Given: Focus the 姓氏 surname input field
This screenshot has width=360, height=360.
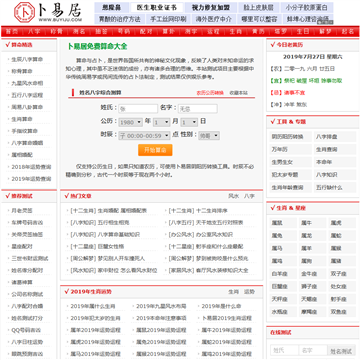Looking at the screenshot, I should pos(138,109).
